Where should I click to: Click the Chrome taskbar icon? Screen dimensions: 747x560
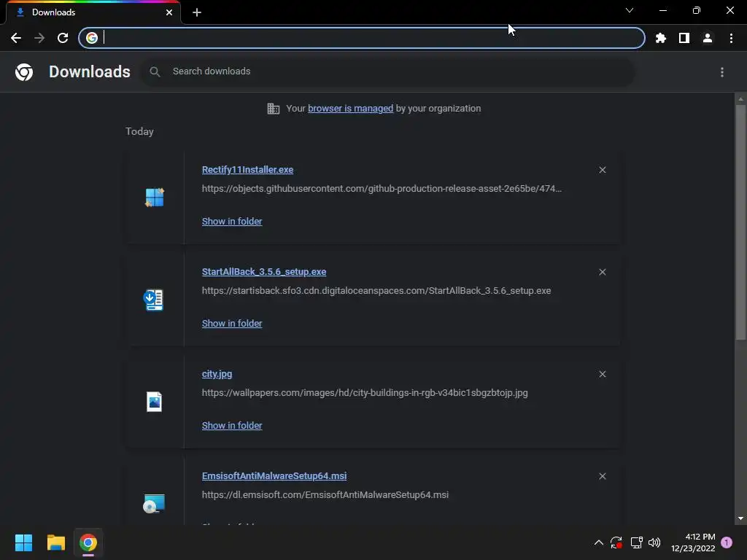[x=88, y=542]
